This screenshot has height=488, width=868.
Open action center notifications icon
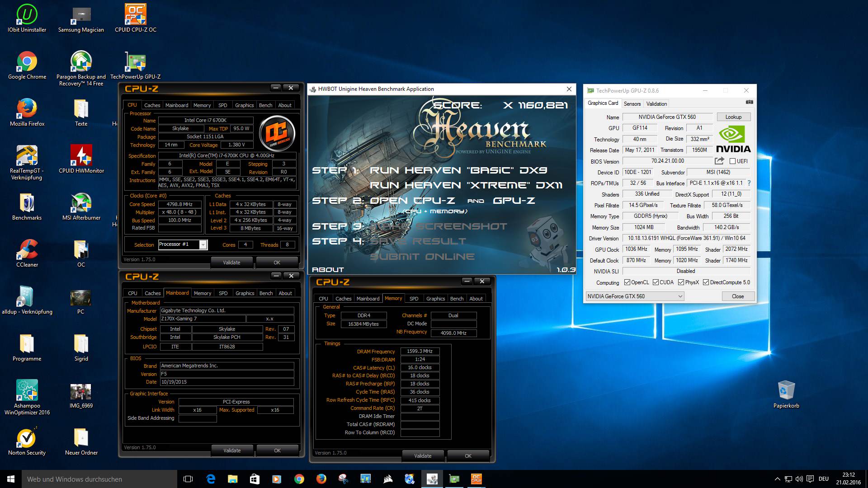(810, 479)
